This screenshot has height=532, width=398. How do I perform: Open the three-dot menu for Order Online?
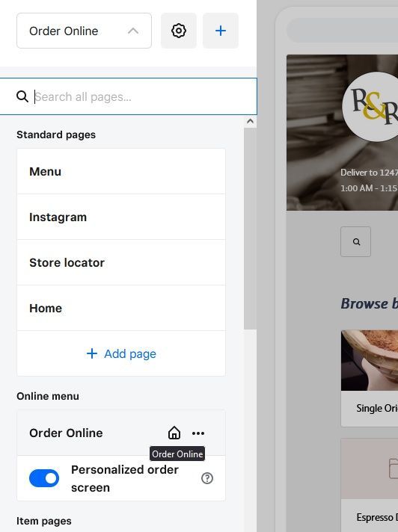tap(198, 433)
